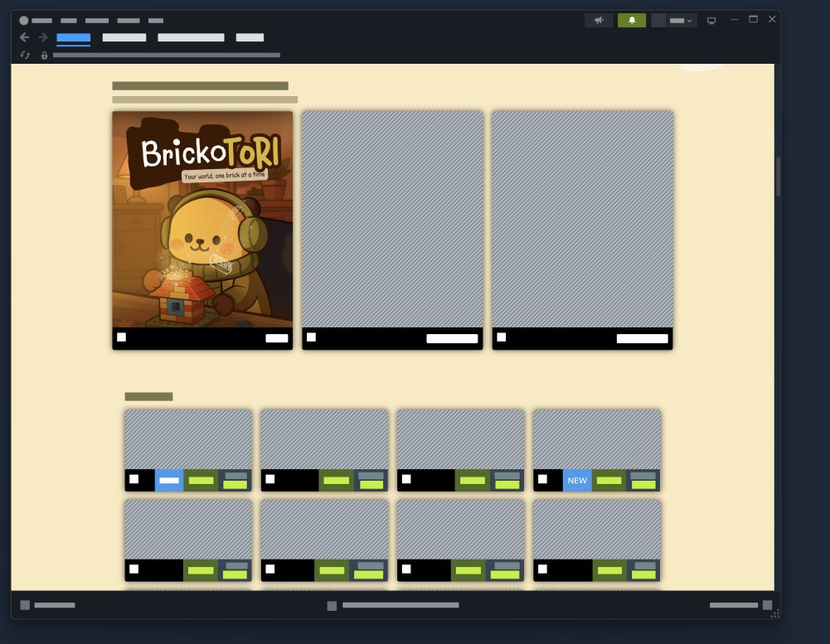
Task: Switch to Big Picture mode monitor icon
Action: [711, 21]
